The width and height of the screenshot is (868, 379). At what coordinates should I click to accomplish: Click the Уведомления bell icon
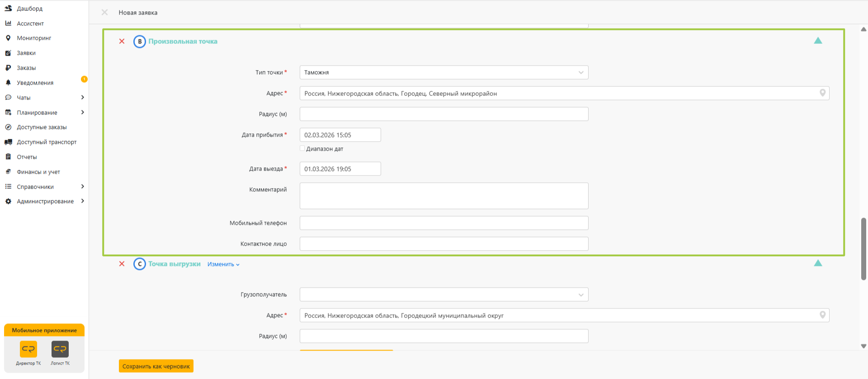pos(8,83)
